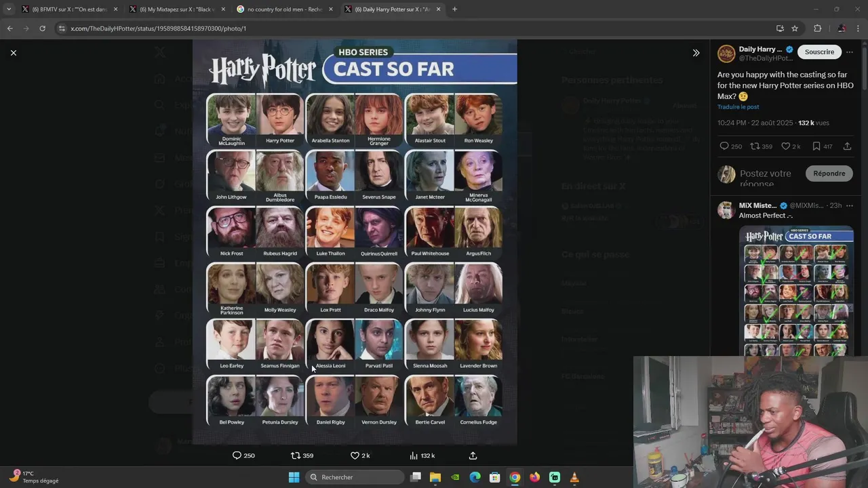Open the Chrome profile avatar
Screen dimensions: 868x488
(x=841, y=28)
